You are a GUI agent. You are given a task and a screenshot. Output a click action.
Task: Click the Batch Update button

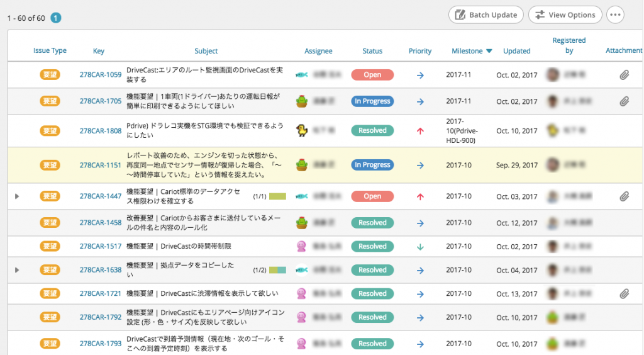point(486,14)
